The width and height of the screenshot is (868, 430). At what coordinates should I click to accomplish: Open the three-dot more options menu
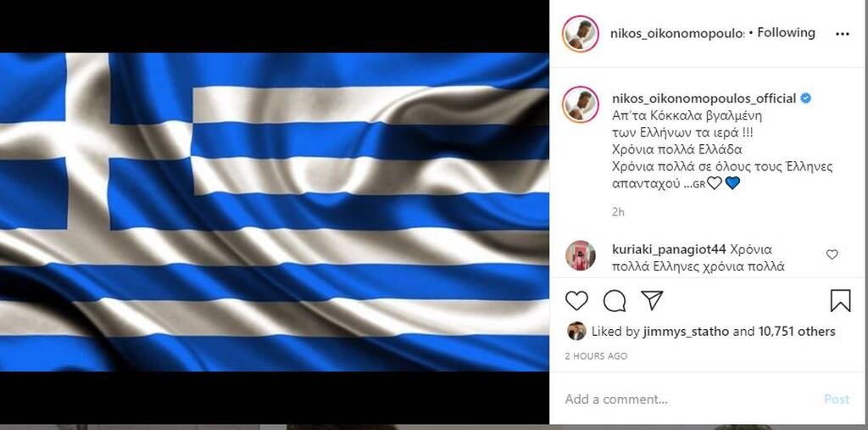point(842,34)
